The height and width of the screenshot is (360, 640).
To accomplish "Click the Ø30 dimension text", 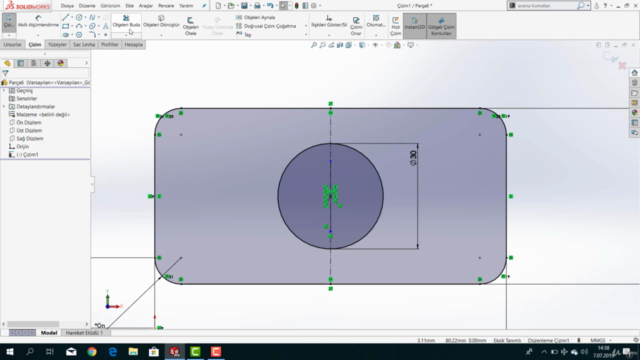I will tap(413, 158).
